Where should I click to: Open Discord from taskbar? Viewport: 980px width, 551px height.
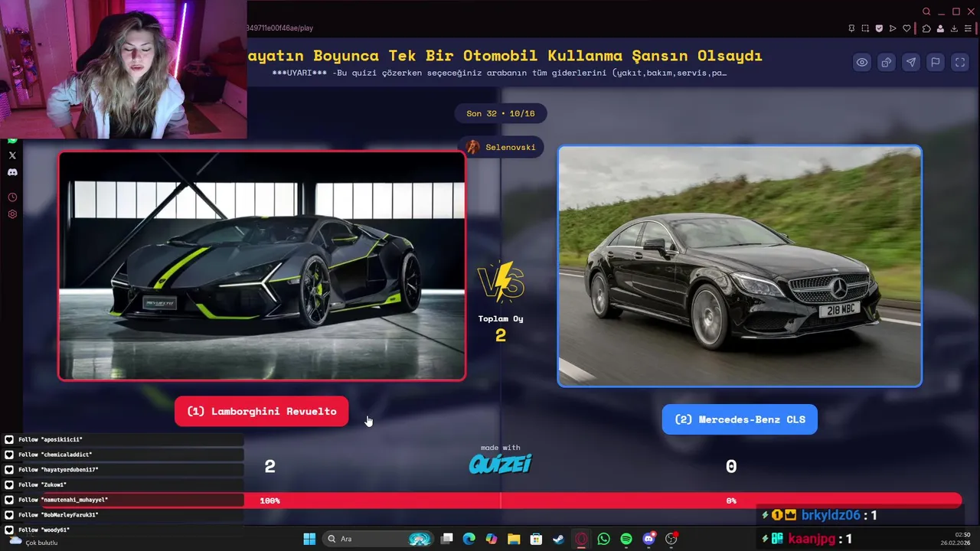point(648,539)
